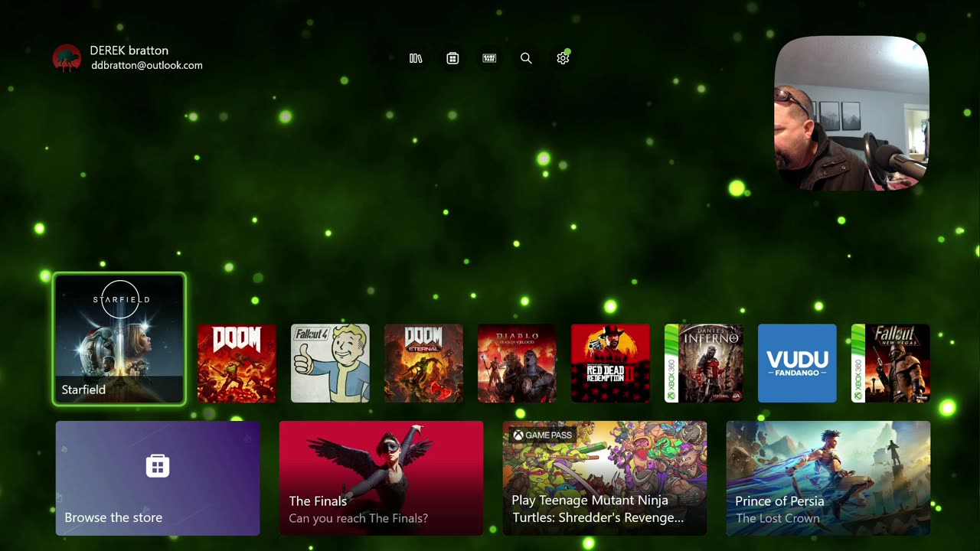Launch Fallout New Vegas tile
980x551 pixels.
pyautogui.click(x=890, y=363)
